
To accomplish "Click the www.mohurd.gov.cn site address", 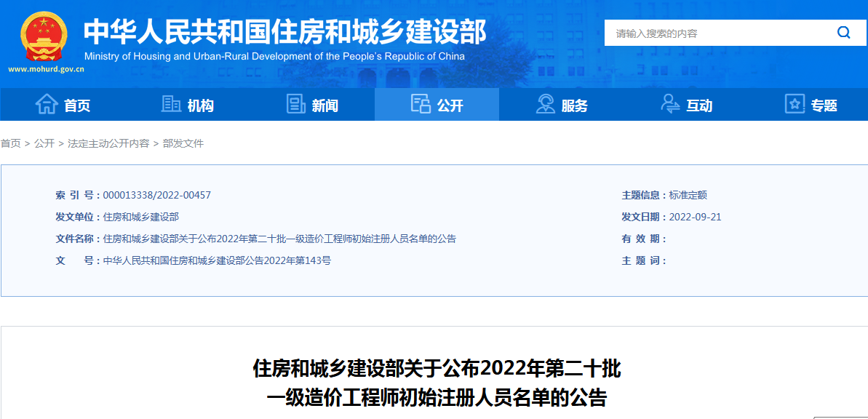I will click(x=46, y=70).
